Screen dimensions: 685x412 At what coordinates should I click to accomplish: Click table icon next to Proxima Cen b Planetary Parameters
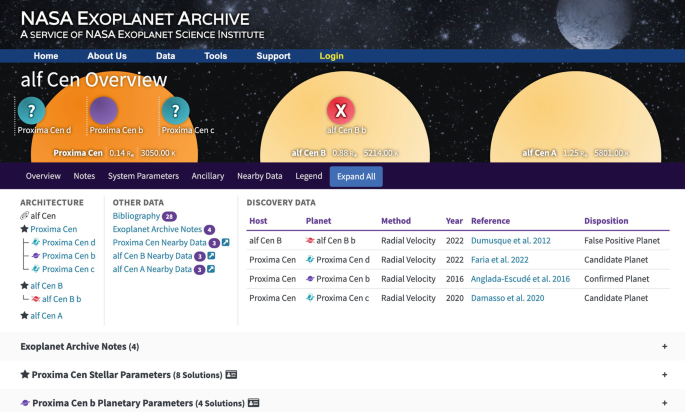click(x=254, y=403)
